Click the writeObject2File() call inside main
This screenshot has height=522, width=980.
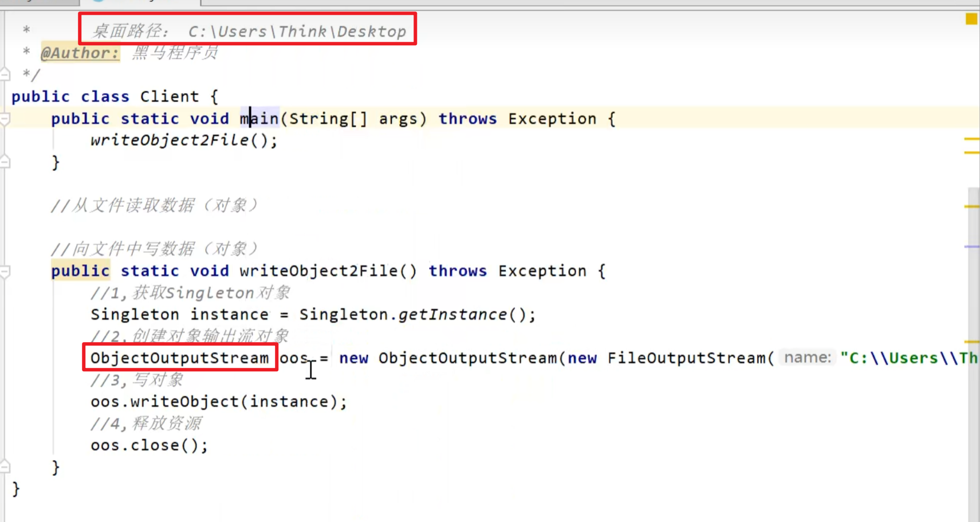tap(183, 140)
